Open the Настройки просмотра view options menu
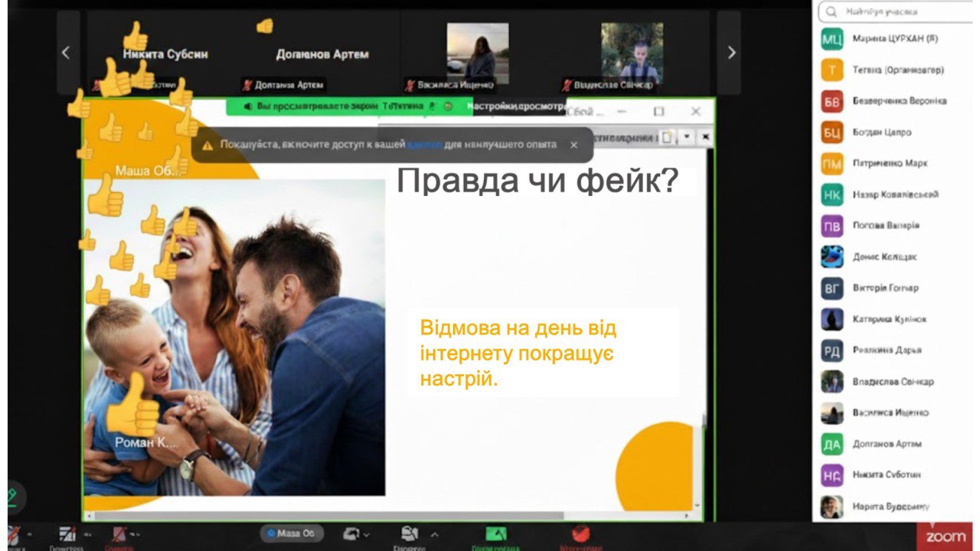The height and width of the screenshot is (551, 980). [518, 106]
